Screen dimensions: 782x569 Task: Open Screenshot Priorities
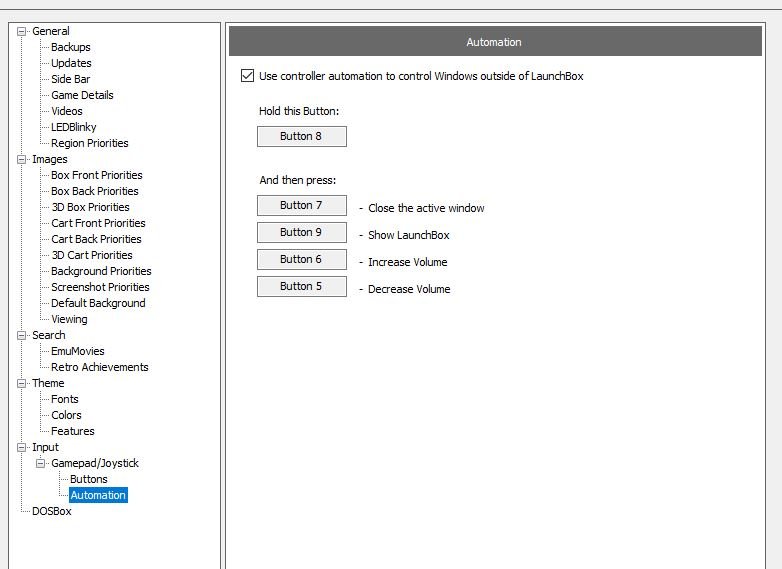pyautogui.click(x=100, y=287)
